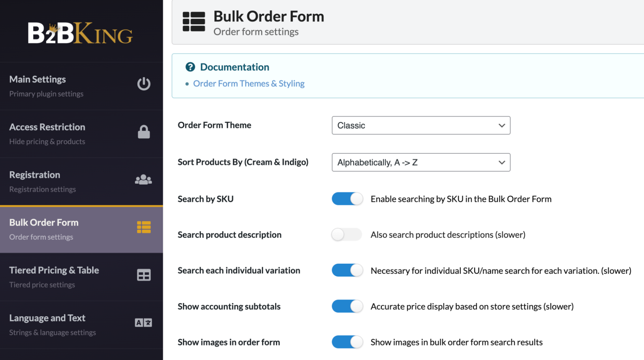
Task: Click 'Necessary for individual SKU/name search' description
Action: click(x=501, y=270)
